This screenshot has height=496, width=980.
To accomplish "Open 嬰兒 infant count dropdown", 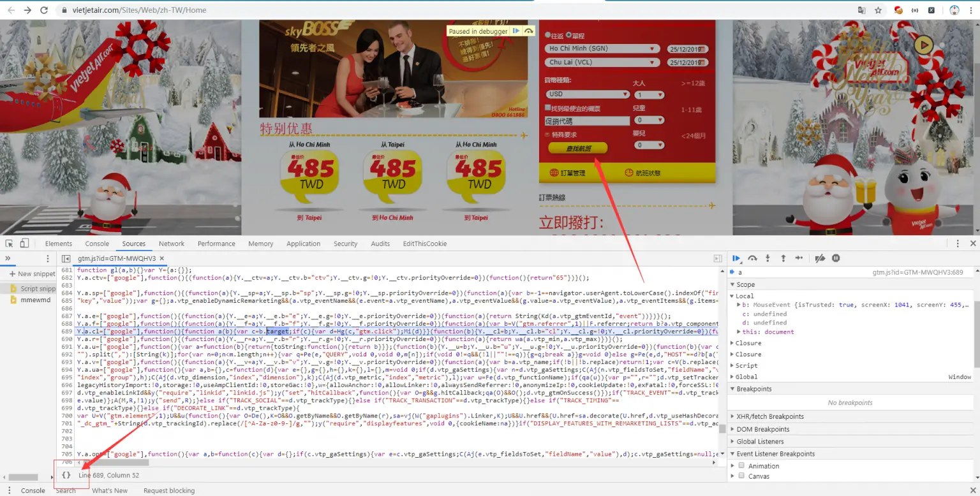I will point(649,145).
